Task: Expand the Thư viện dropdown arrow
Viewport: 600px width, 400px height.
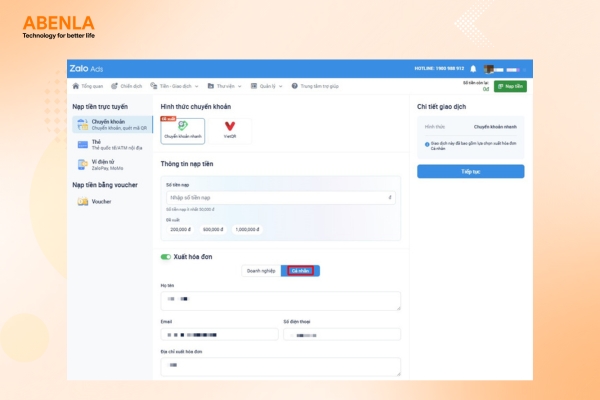Action: click(240, 87)
